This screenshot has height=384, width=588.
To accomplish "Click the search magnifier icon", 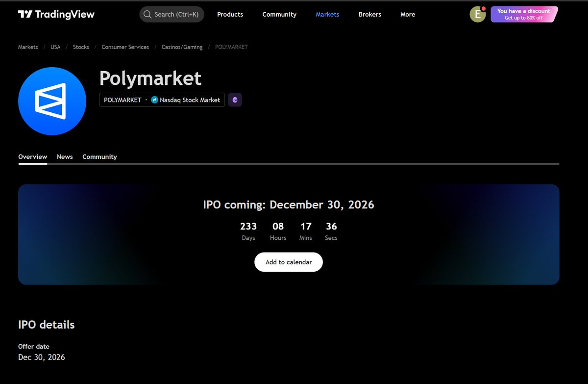I will coord(147,14).
